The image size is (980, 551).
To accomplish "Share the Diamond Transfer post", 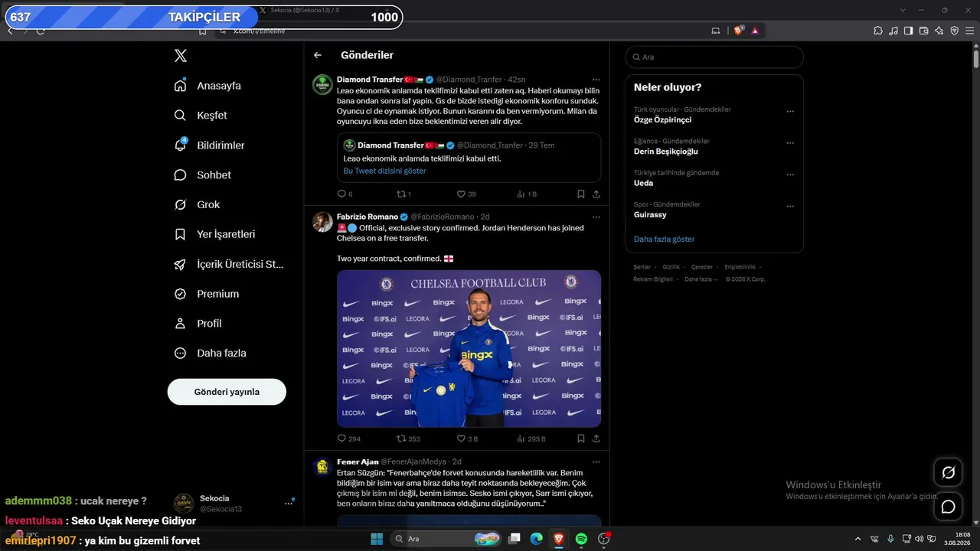I will 596,194.
